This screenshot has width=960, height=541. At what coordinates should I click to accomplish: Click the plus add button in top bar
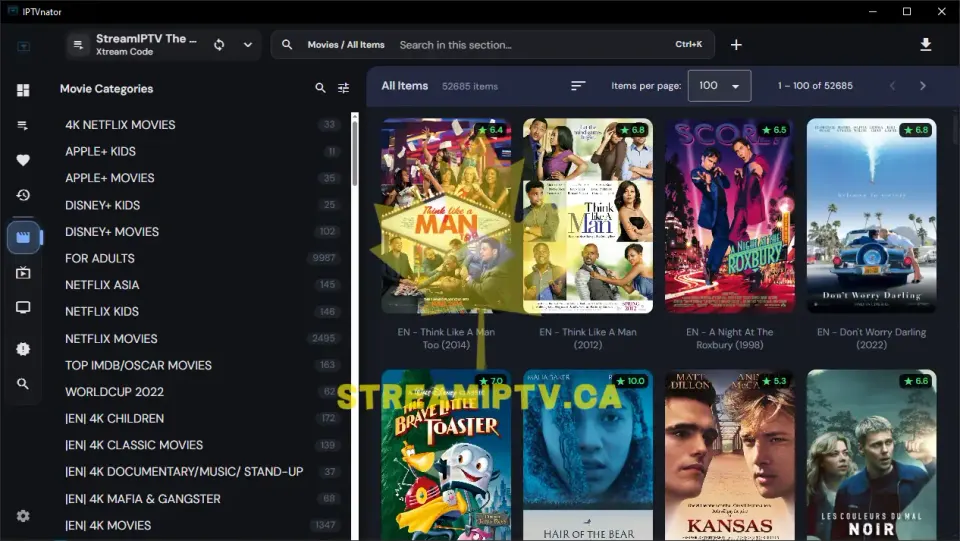736,45
